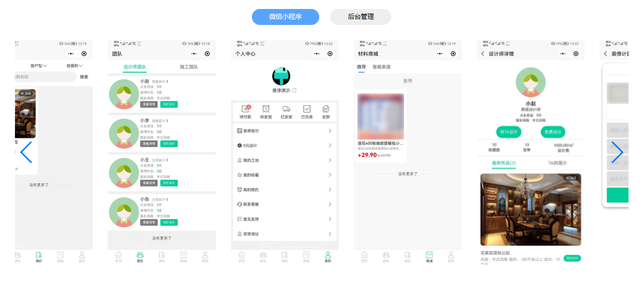Click 首页 icon in 团队 screen bottom bar
The height and width of the screenshot is (283, 644).
[118, 257]
